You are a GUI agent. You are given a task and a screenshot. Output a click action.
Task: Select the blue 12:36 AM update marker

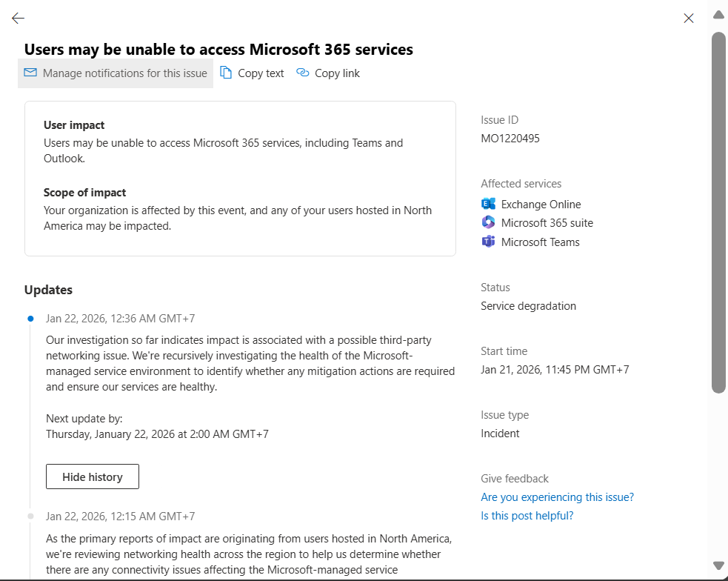point(30,319)
